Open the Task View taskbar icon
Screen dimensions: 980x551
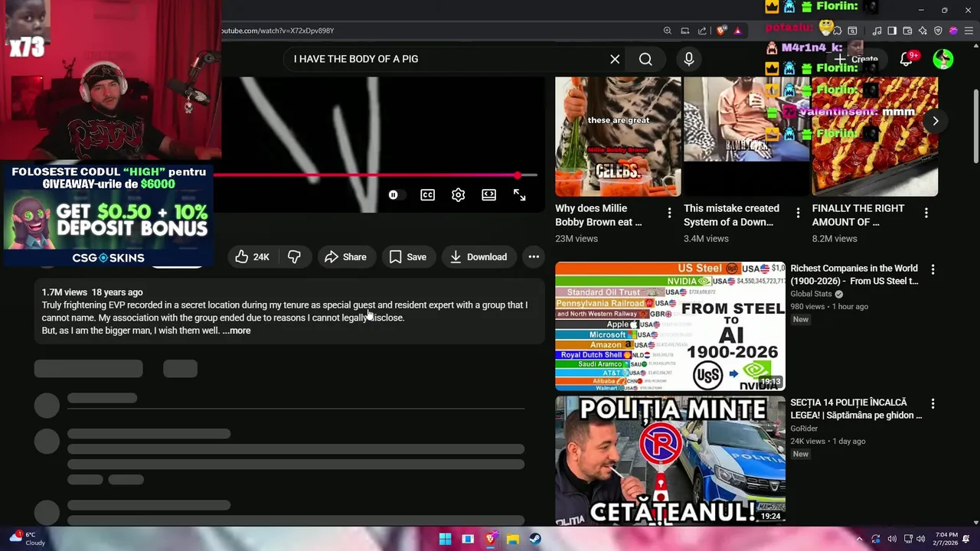(468, 539)
